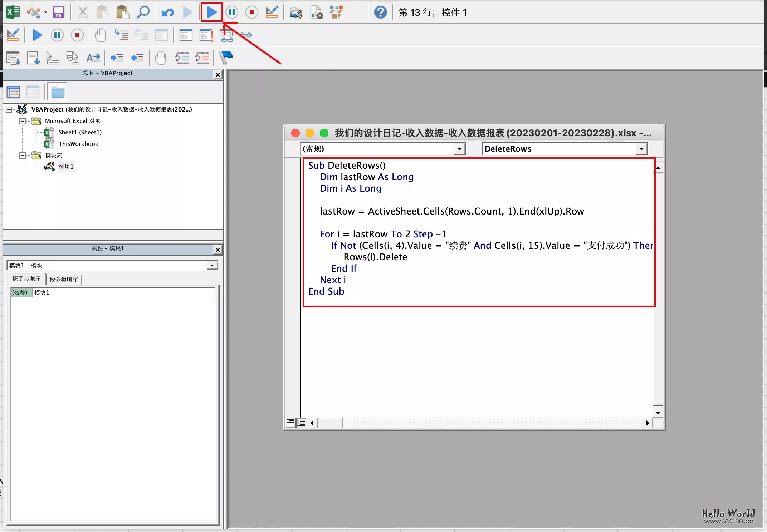Viewport: 767px width, 532px height.
Task: Switch to procedure view in code window
Action: pos(291,423)
